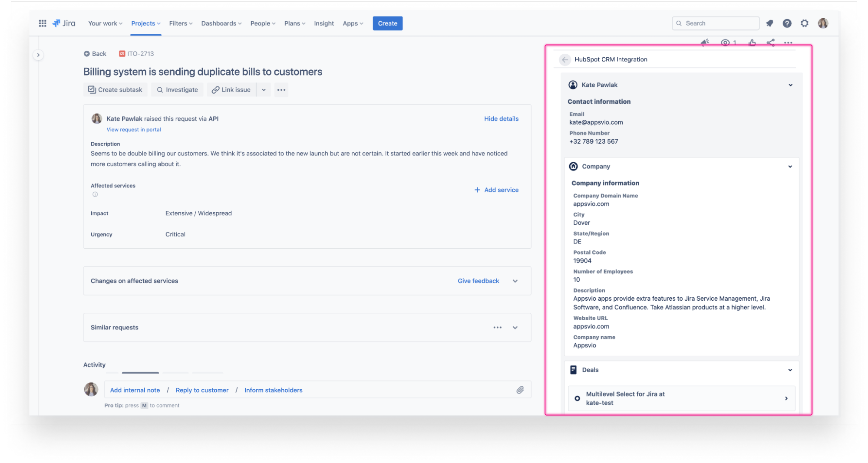Click the Jira logo
The height and width of the screenshot is (463, 868).
tap(64, 23)
